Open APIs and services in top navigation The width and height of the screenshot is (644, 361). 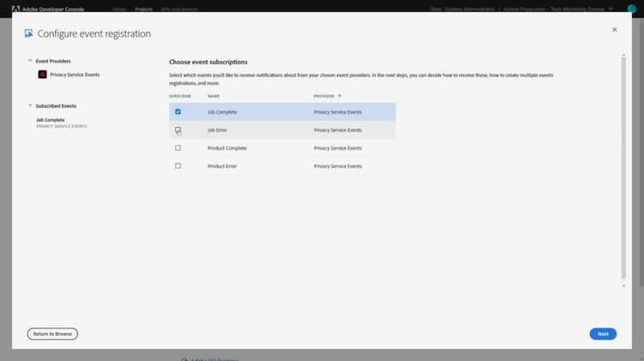179,9
